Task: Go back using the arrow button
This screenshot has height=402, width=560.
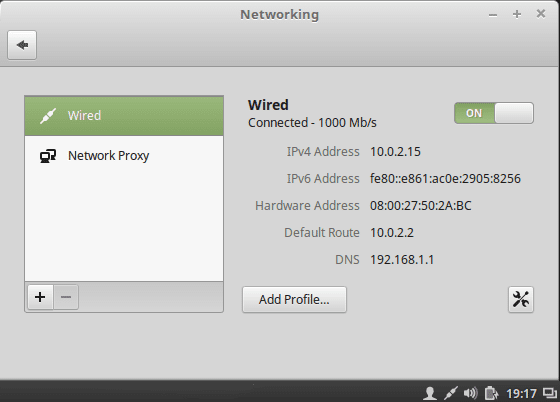Action: (x=22, y=45)
